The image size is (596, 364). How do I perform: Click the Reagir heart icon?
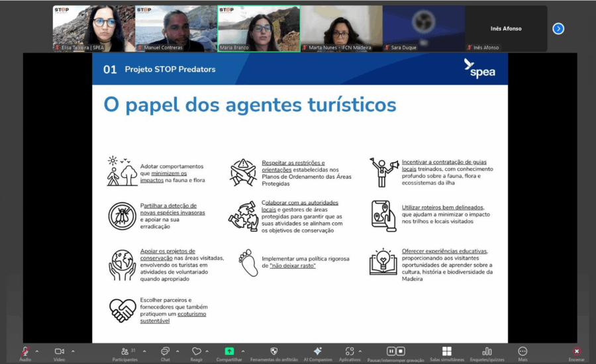click(196, 351)
